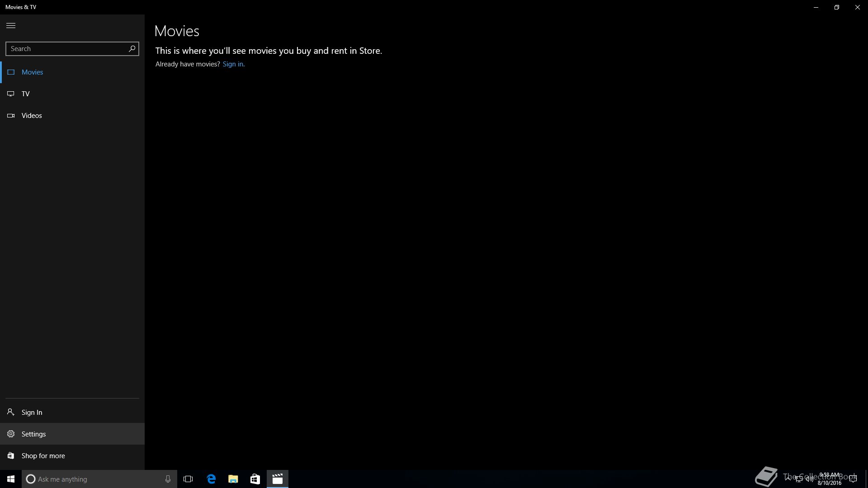Click the magnifier search icon
The width and height of the screenshot is (868, 488).
(132, 49)
